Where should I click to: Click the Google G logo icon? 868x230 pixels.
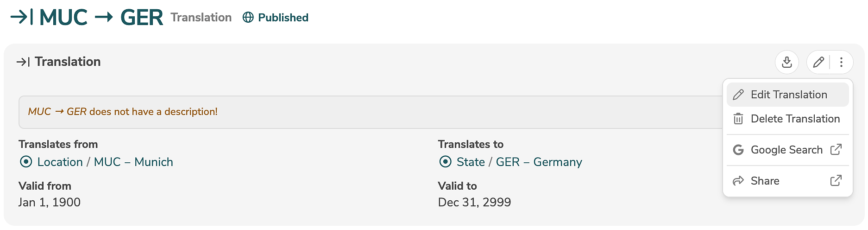pyautogui.click(x=738, y=150)
